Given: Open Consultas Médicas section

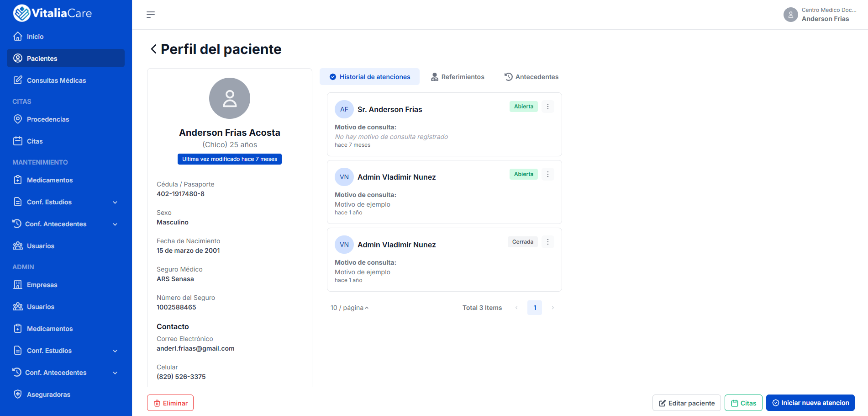Looking at the screenshot, I should tap(66, 80).
